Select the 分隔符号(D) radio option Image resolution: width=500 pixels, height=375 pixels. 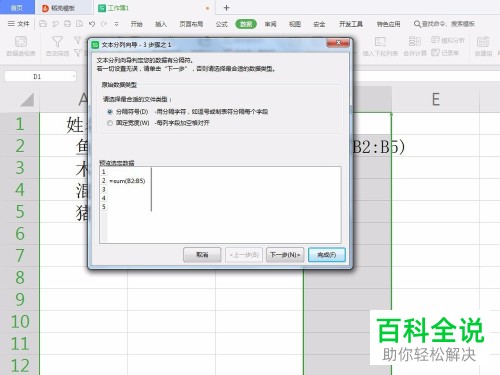tap(110, 112)
